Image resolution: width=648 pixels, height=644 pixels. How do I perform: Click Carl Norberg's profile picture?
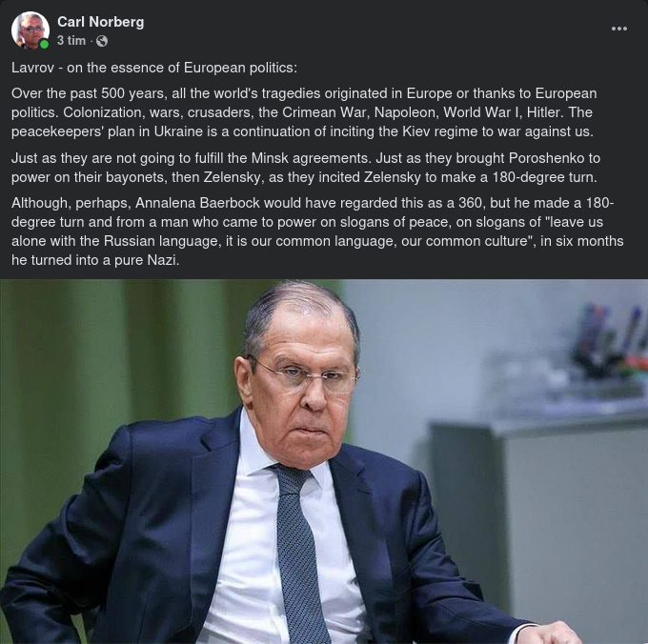click(30, 30)
